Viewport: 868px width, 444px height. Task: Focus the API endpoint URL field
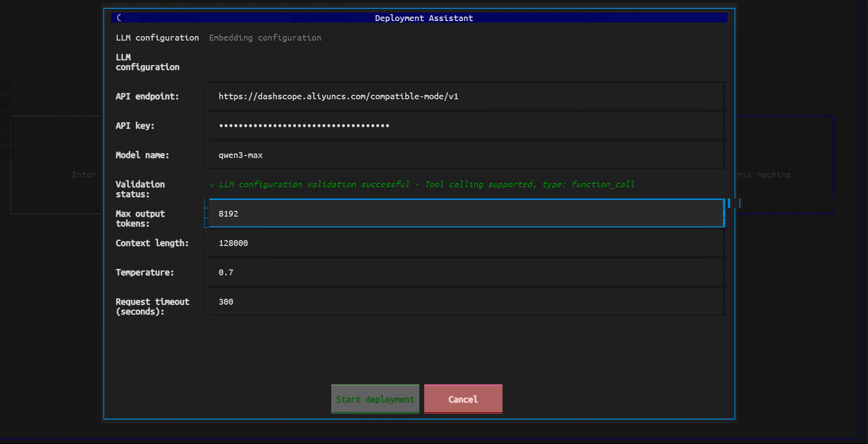466,96
